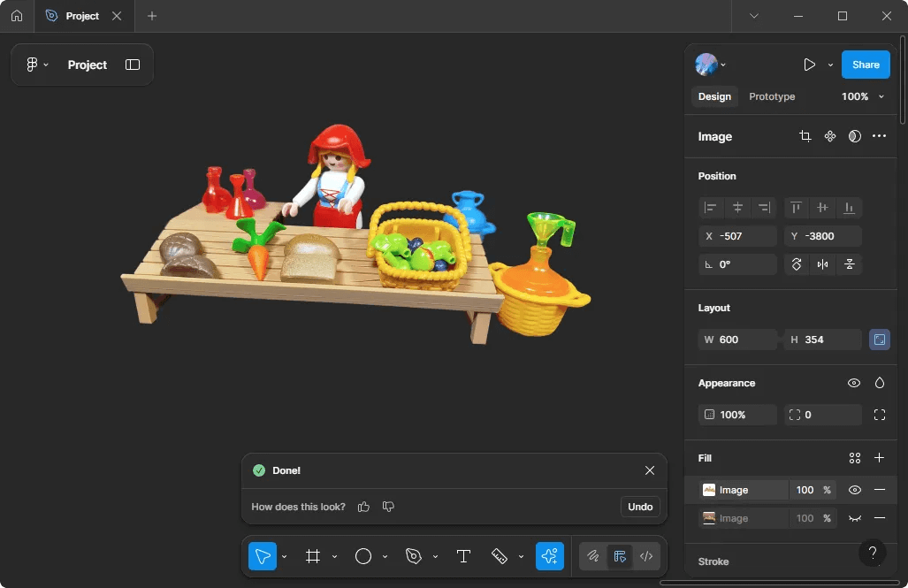Open the hidden Image fill thumbnail swatch

(709, 518)
